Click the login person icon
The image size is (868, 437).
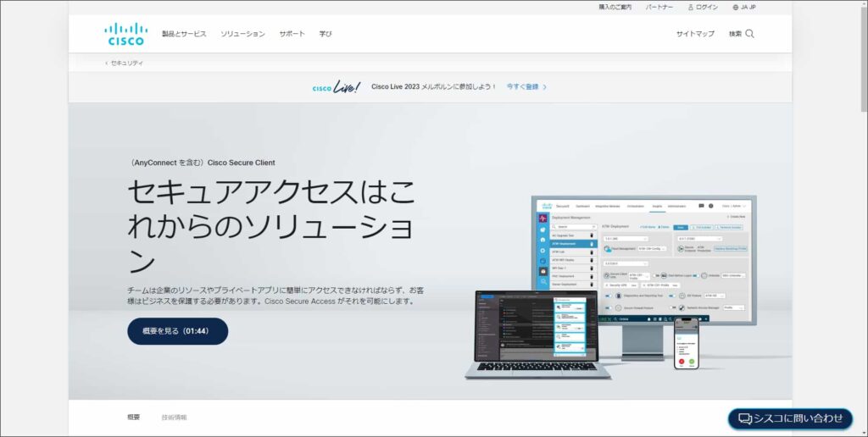point(690,7)
